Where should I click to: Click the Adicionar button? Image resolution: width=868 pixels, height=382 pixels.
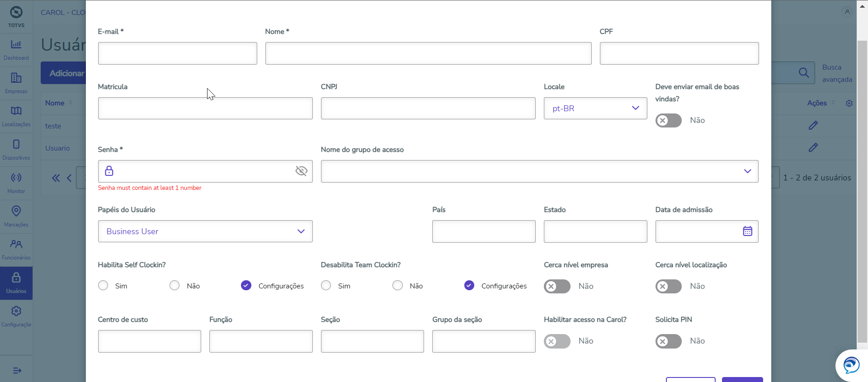tap(66, 73)
